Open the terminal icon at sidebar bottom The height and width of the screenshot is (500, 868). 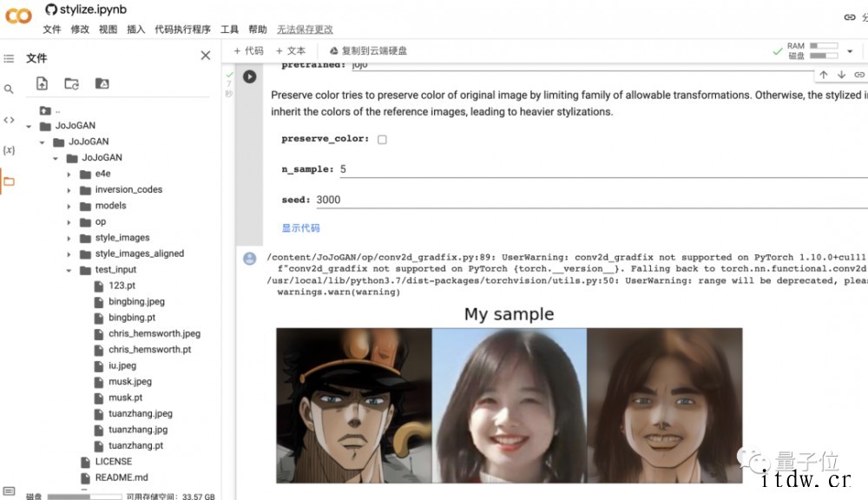[9, 490]
